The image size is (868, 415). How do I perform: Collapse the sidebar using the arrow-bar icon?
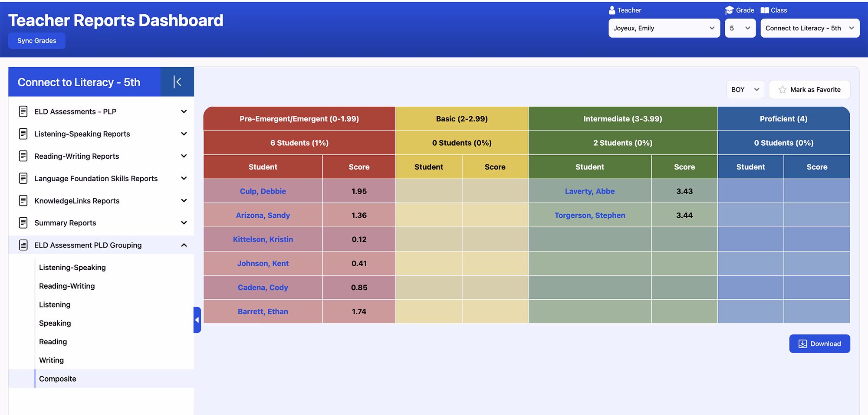point(177,82)
